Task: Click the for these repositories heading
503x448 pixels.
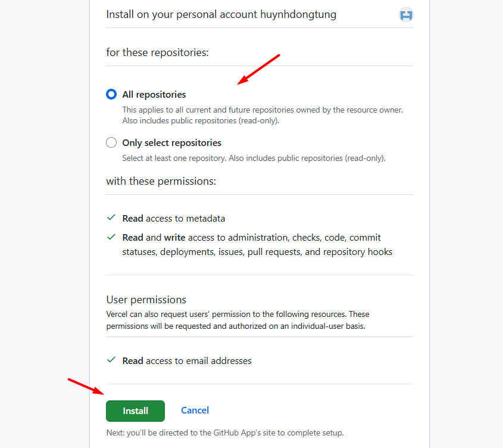Action: pos(158,52)
